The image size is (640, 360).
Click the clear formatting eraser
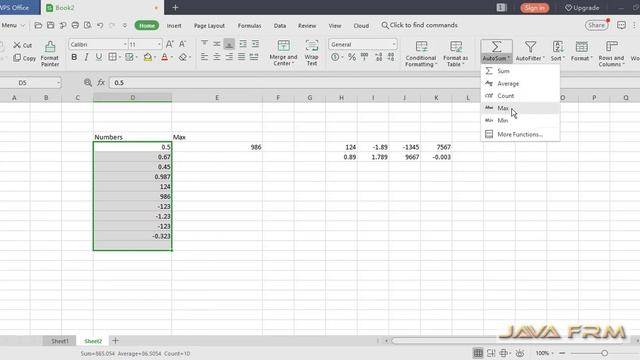tap(183, 57)
